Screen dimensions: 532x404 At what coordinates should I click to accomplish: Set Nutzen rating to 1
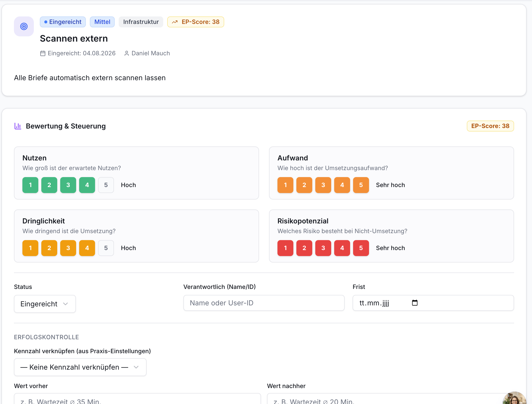pos(30,185)
